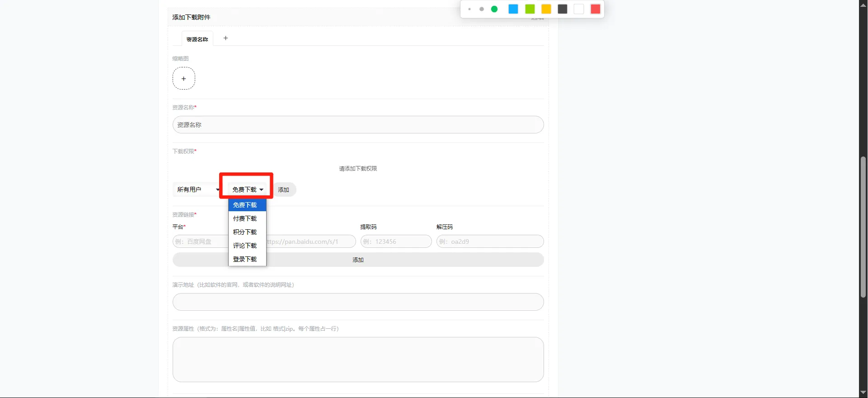Image resolution: width=868 pixels, height=398 pixels.
Task: Click the wide 添加 button under resource link
Action: point(358,260)
